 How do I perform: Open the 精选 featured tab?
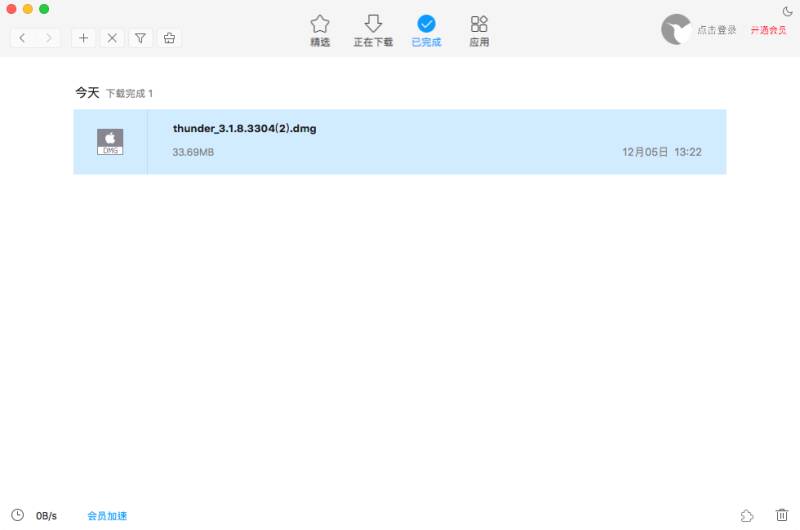point(320,31)
